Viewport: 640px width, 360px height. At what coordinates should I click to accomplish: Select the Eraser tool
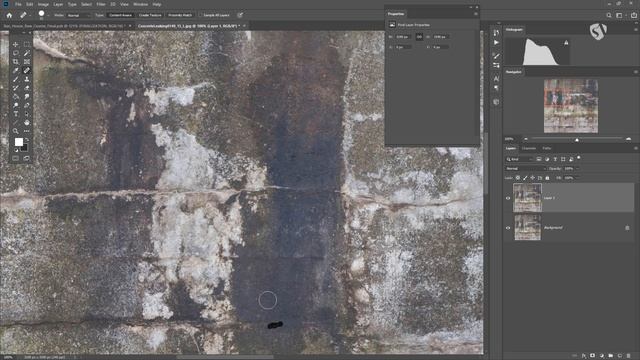27,88
